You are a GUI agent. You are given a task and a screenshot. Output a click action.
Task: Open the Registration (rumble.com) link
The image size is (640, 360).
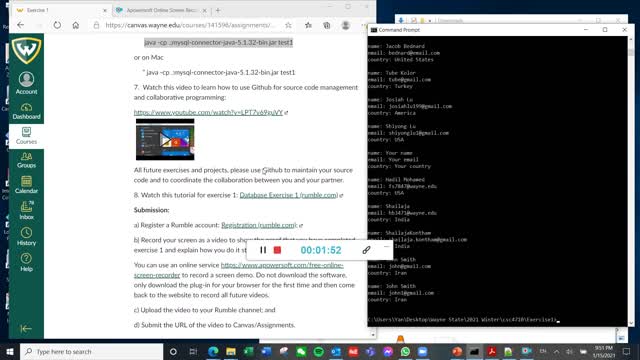coord(259,225)
